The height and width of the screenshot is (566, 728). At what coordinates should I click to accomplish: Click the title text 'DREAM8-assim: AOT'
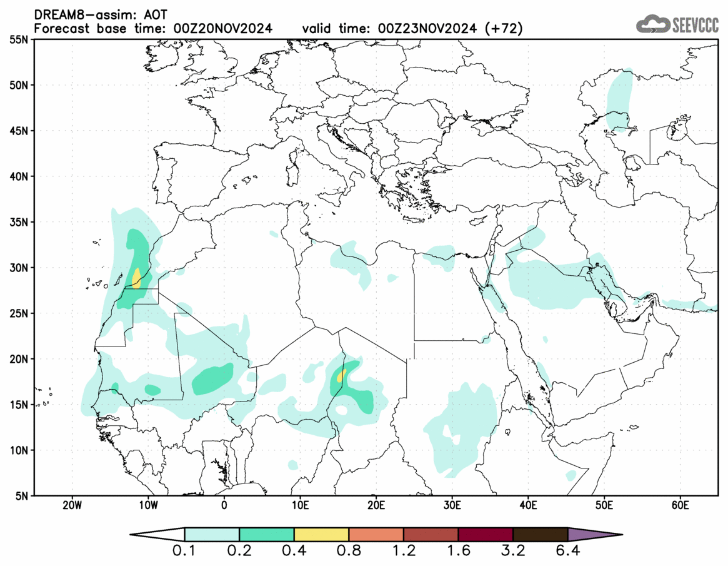coord(100,16)
